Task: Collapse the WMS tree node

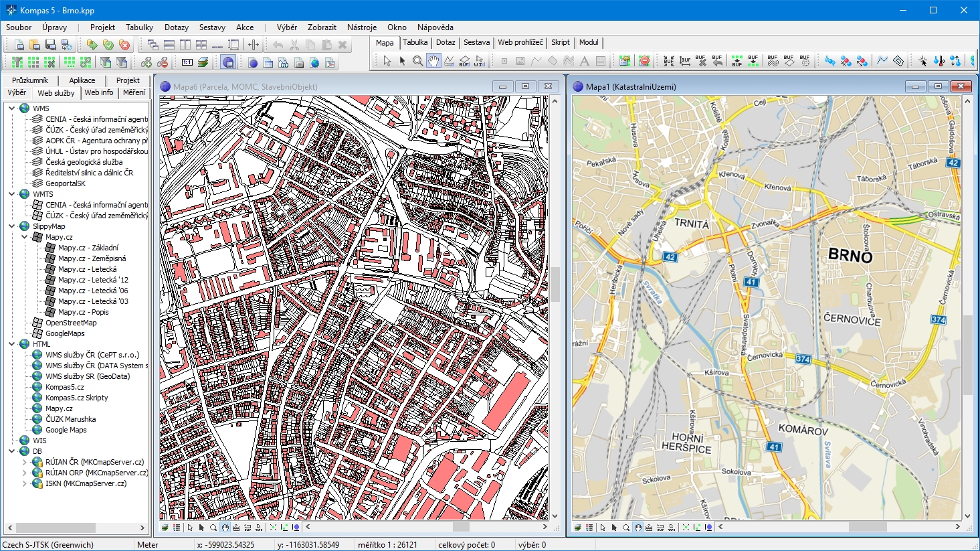Action: pyautogui.click(x=11, y=108)
